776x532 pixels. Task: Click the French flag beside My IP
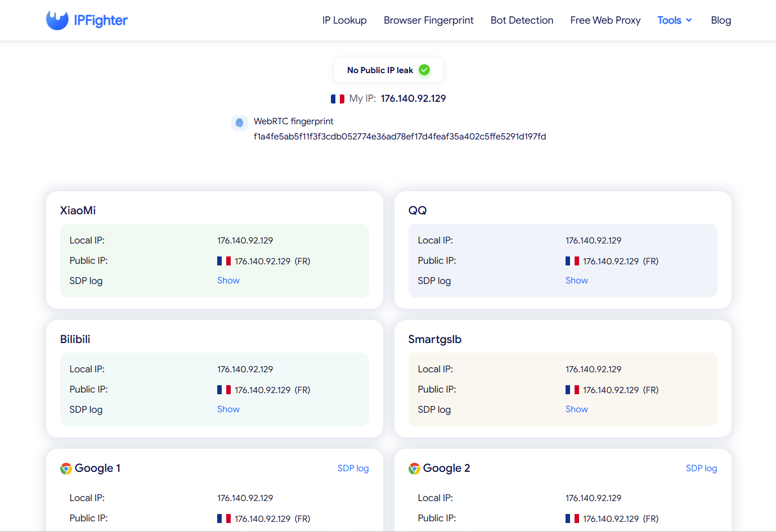tap(338, 99)
